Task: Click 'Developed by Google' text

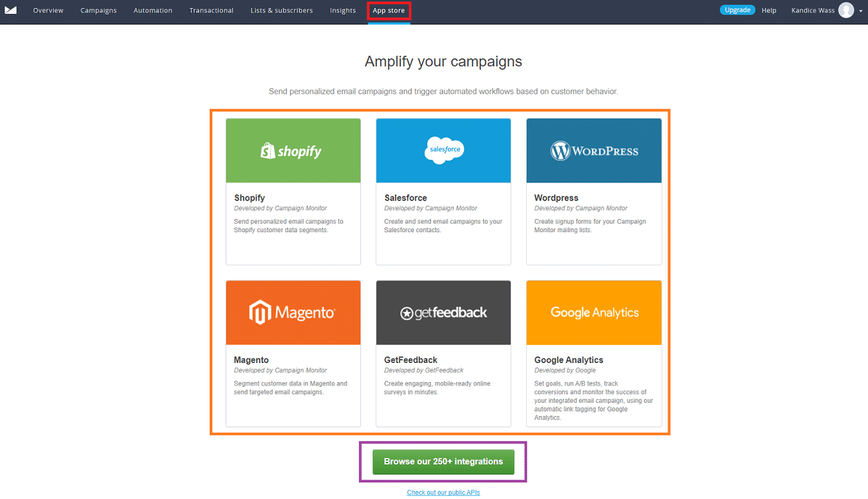Action: pyautogui.click(x=565, y=370)
